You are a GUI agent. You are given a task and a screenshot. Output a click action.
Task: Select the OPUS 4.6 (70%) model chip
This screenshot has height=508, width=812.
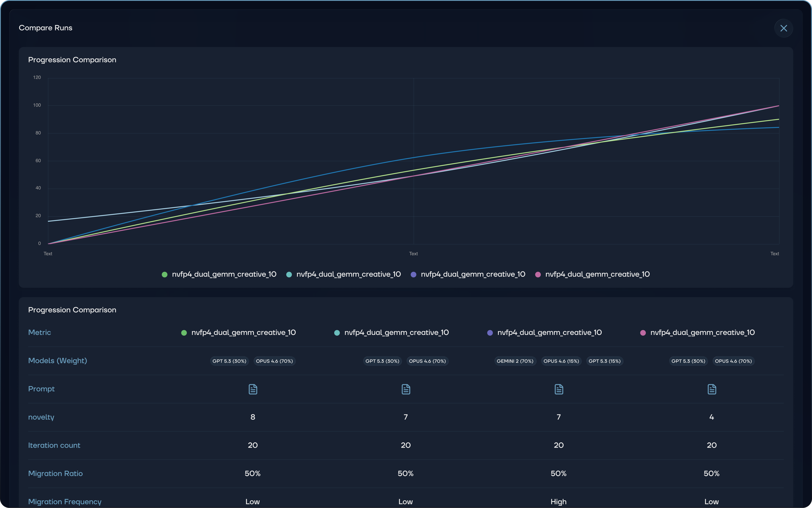point(274,361)
